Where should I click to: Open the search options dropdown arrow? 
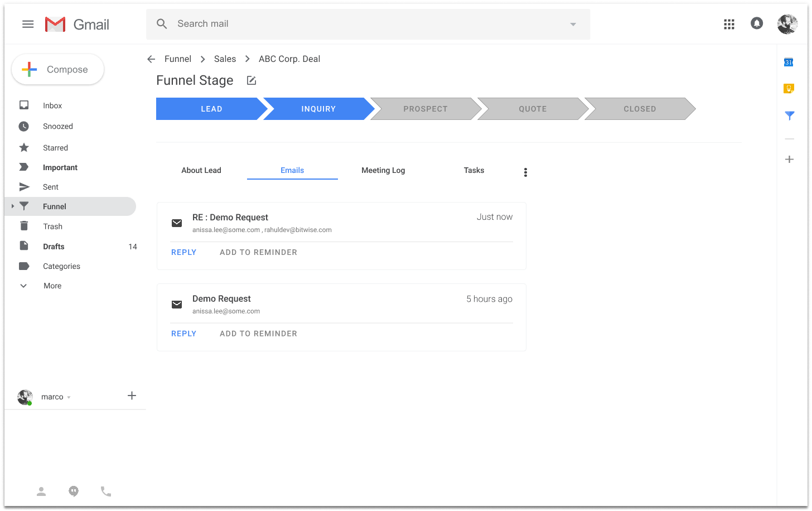[573, 25]
